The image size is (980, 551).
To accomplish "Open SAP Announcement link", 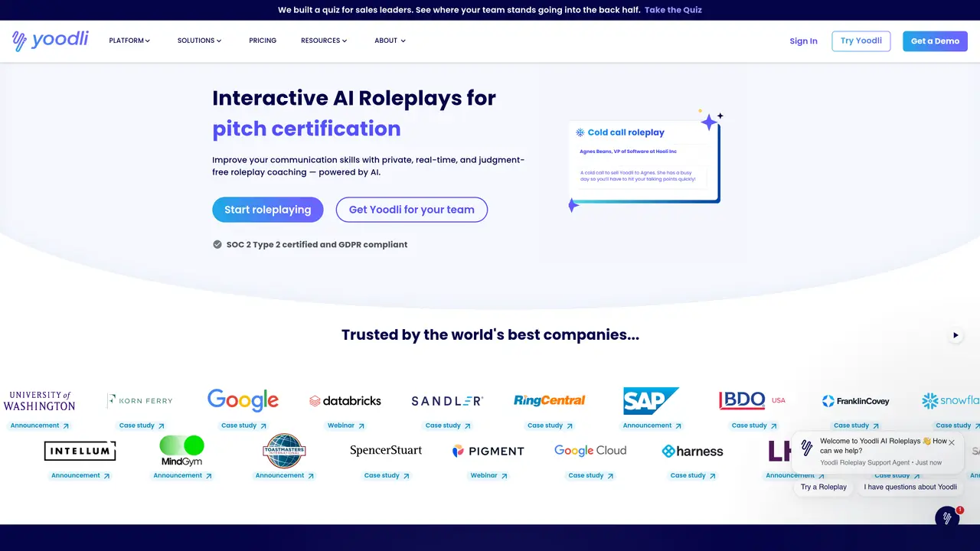I will point(652,425).
